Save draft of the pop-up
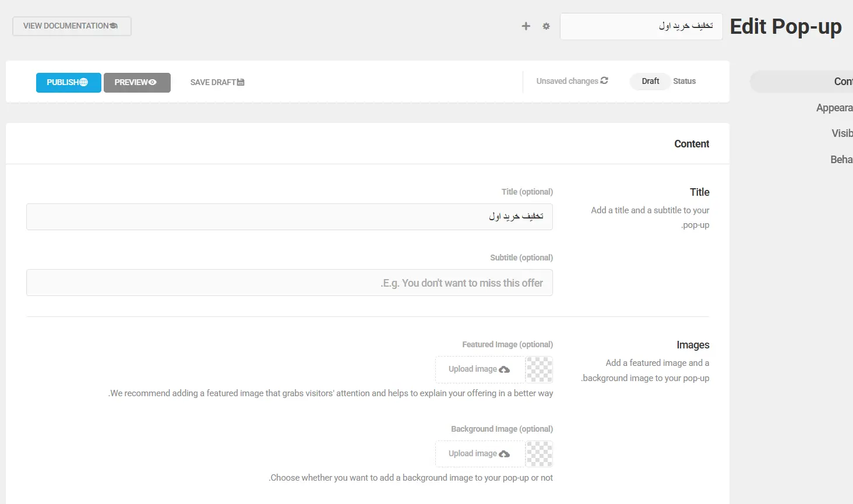Viewport: 853px width, 504px height. (217, 83)
